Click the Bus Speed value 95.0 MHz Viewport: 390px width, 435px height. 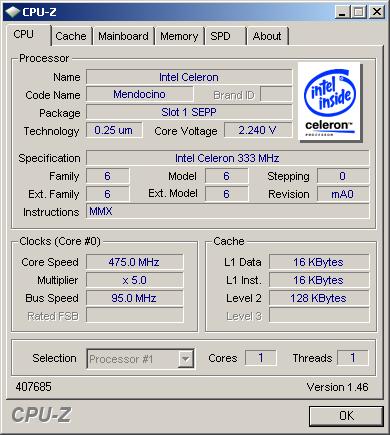point(134,298)
